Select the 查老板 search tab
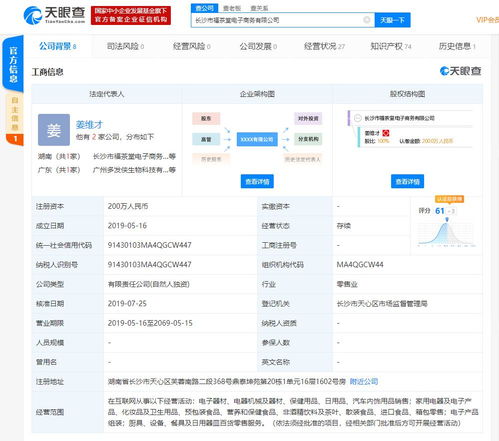The width and height of the screenshot is (499, 441). pyautogui.click(x=232, y=8)
